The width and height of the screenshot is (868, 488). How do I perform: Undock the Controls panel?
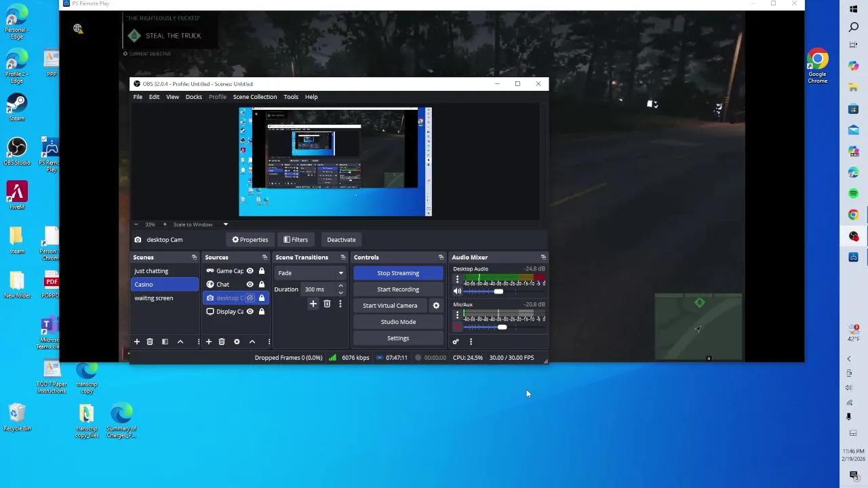(x=441, y=258)
